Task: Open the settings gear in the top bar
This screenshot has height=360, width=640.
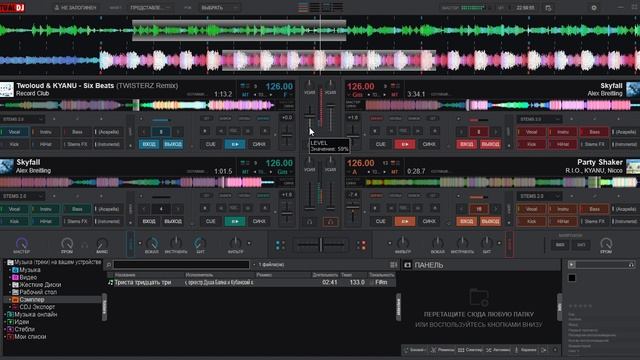Action: pyautogui.click(x=594, y=8)
